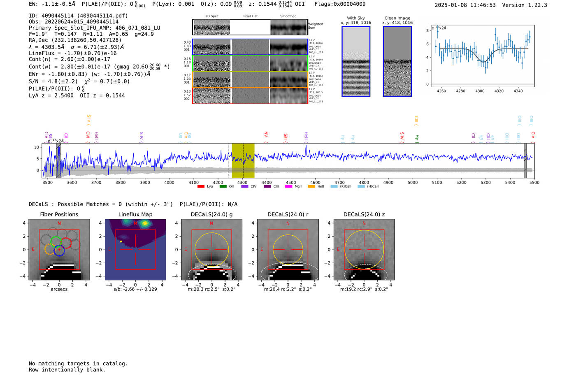Click the 'Pixel Flat' column header
Image resolution: width=576 pixels, height=392 pixels.
(x=251, y=16)
